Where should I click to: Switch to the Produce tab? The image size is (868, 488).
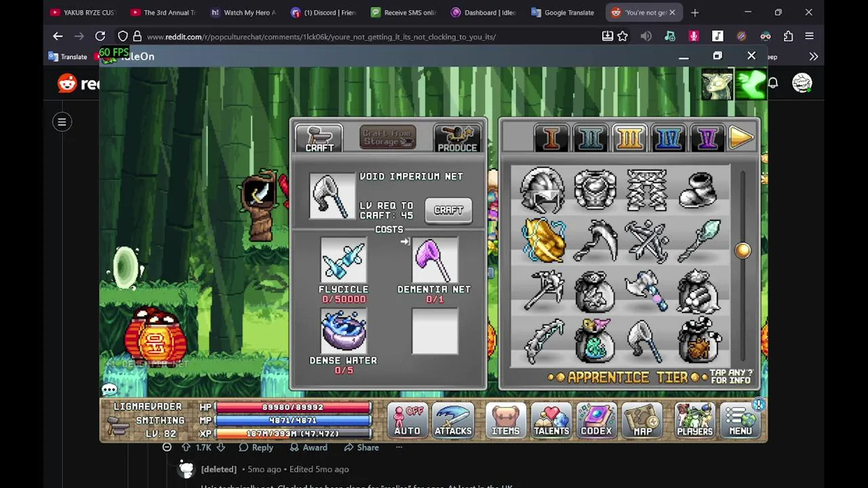(457, 138)
